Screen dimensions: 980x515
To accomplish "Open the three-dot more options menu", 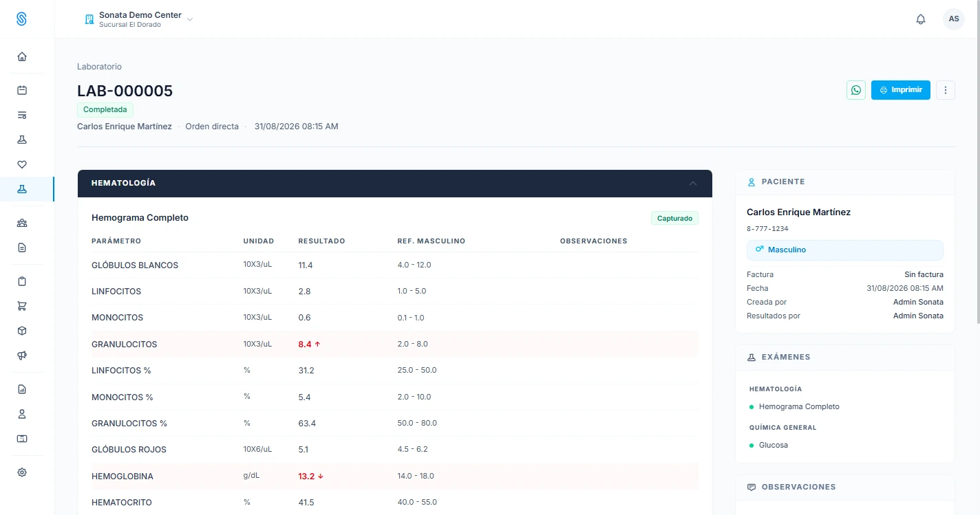I will click(x=946, y=90).
